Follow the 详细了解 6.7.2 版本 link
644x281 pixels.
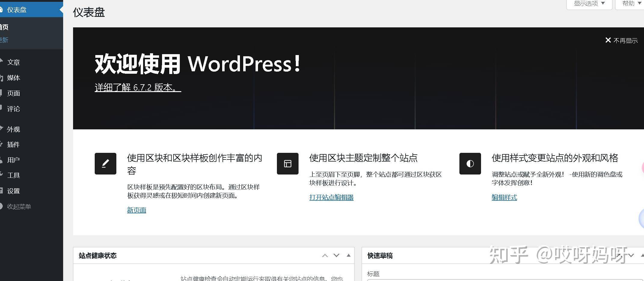tap(138, 88)
